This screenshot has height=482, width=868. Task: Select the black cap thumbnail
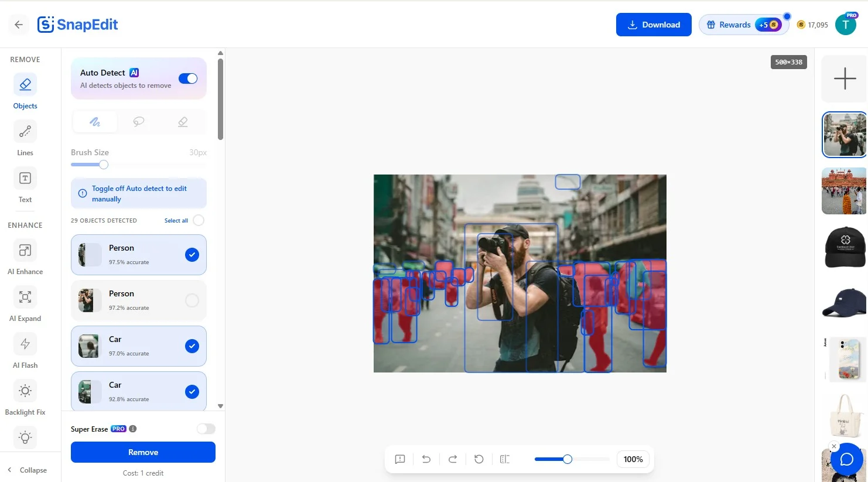(844, 247)
